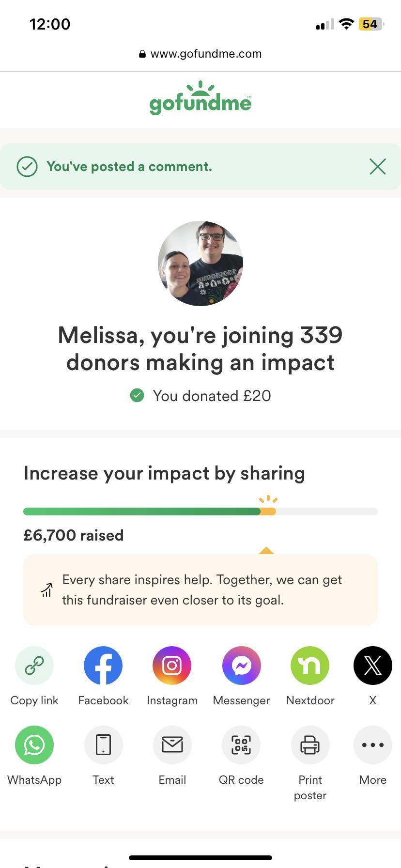This screenshot has width=401, height=868.
Task: Share to Instagram using its icon
Action: pyautogui.click(x=172, y=666)
